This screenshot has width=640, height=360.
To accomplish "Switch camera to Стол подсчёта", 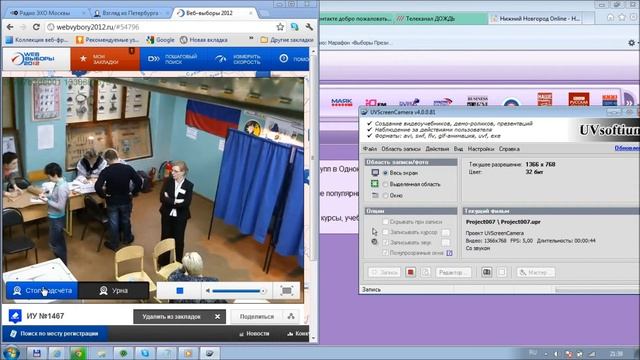I will [42, 291].
